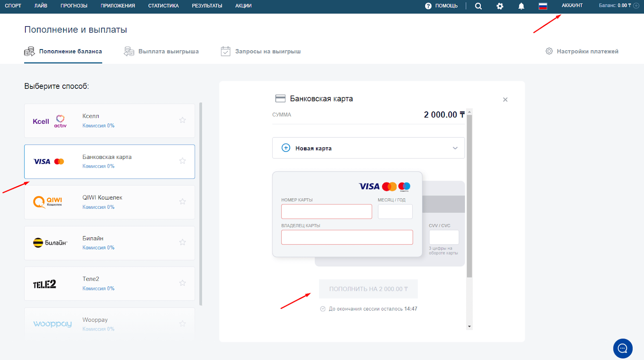
Task: Click the 2 000.00 sum amount
Action: coord(444,115)
